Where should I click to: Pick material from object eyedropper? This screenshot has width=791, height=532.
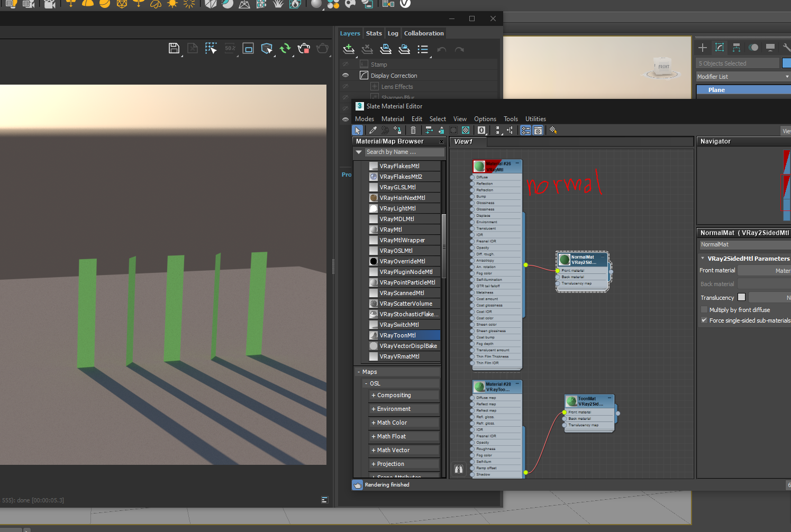pyautogui.click(x=373, y=130)
